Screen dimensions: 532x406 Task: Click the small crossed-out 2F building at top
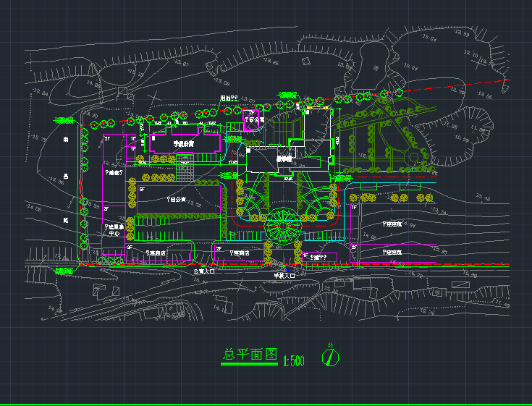pos(252,120)
